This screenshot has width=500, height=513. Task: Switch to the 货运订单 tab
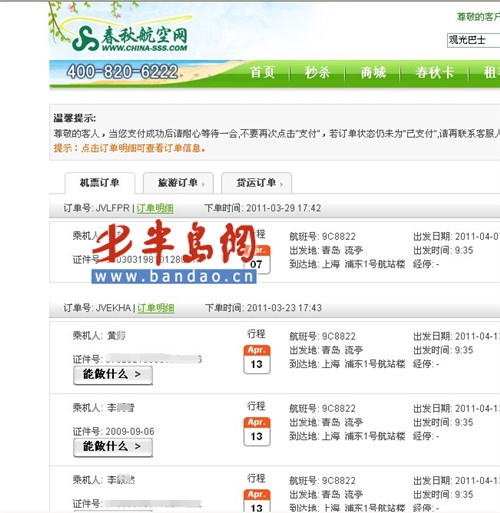pyautogui.click(x=256, y=183)
